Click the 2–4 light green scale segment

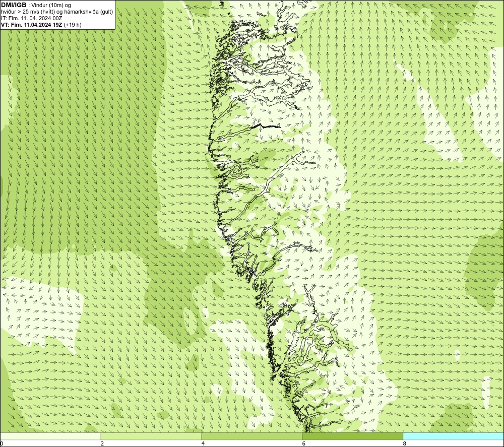pos(151,436)
